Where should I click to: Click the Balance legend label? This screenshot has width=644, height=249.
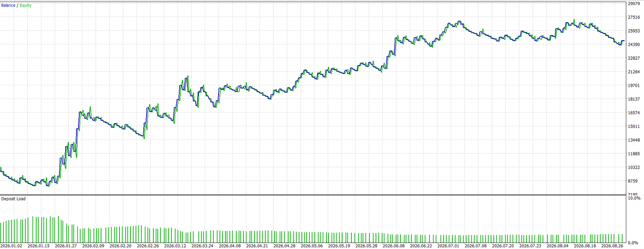click(8, 5)
